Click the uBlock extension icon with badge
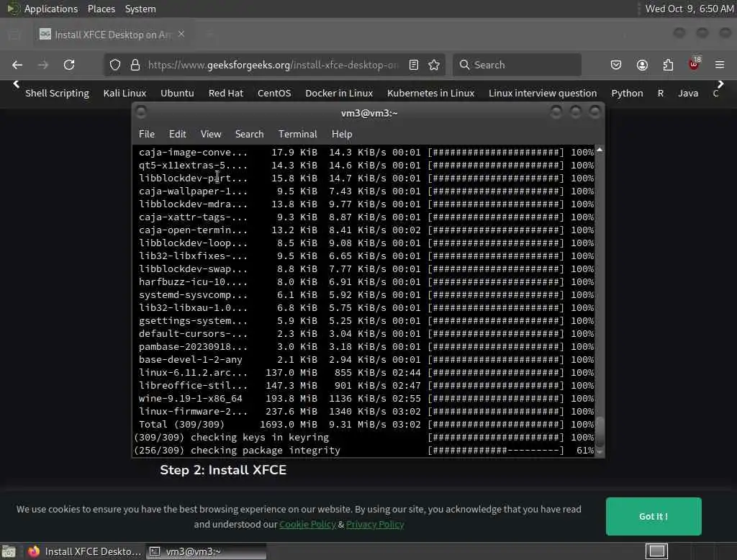The width and height of the screenshot is (737, 560). [695, 64]
